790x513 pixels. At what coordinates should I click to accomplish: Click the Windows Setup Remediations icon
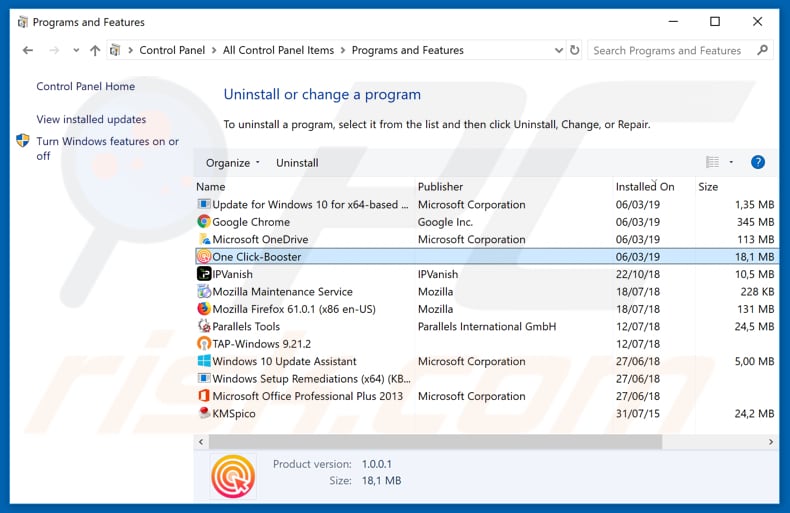coord(204,378)
